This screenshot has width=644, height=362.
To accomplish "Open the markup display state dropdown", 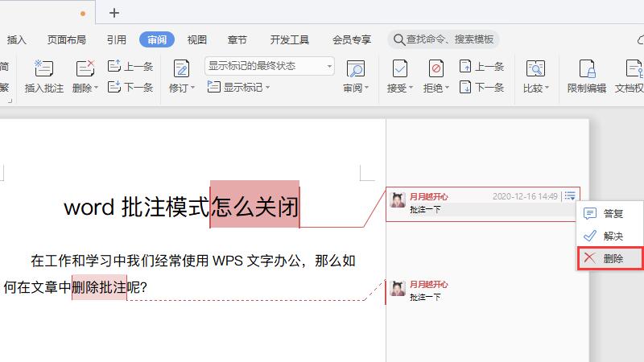I will click(270, 66).
